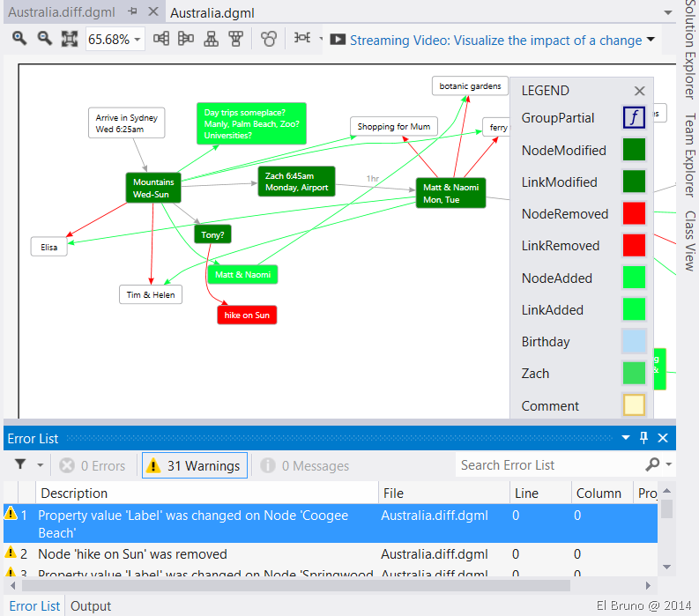
Task: Apply the bottom-to-top tree layout icon
Action: point(235,39)
